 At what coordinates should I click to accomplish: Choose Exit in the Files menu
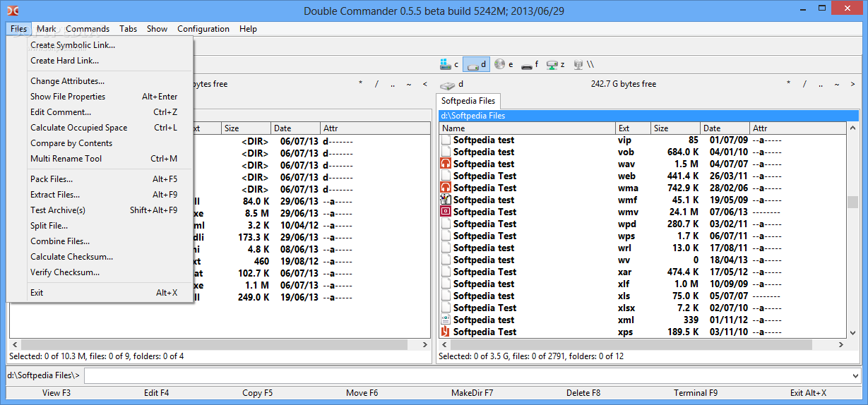[x=100, y=293]
